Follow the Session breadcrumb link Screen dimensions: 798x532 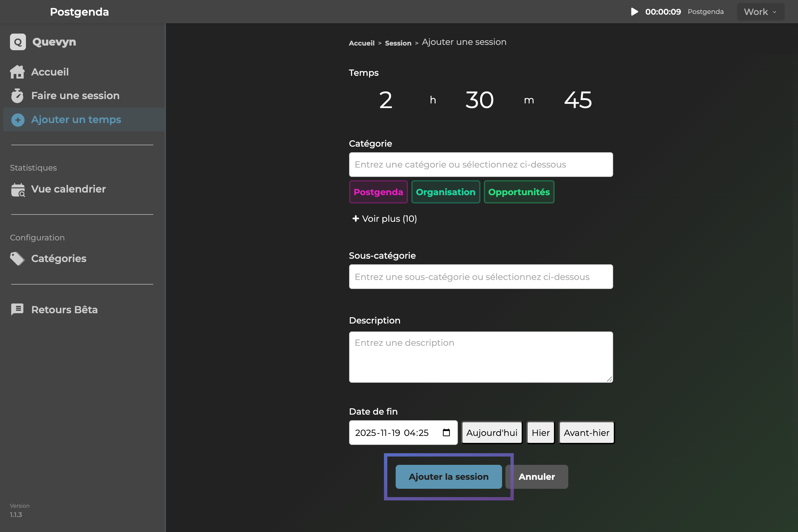pos(398,43)
